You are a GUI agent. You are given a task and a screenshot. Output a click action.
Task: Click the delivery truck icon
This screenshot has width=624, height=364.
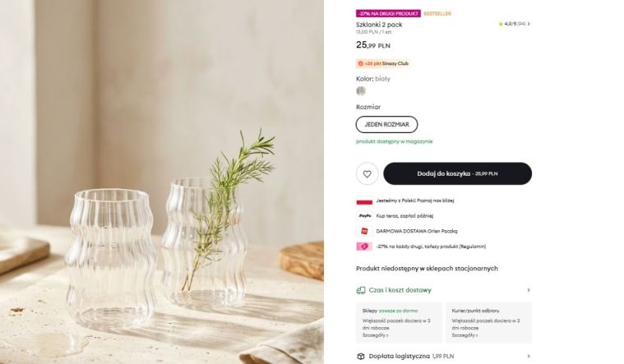click(x=361, y=290)
